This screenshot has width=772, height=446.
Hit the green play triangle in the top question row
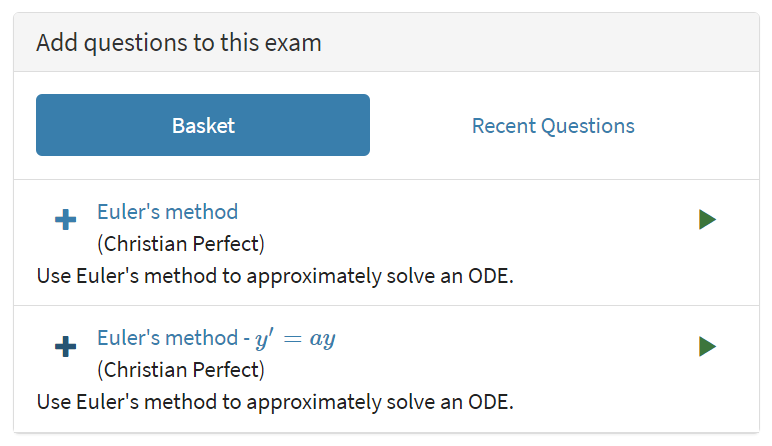(707, 220)
